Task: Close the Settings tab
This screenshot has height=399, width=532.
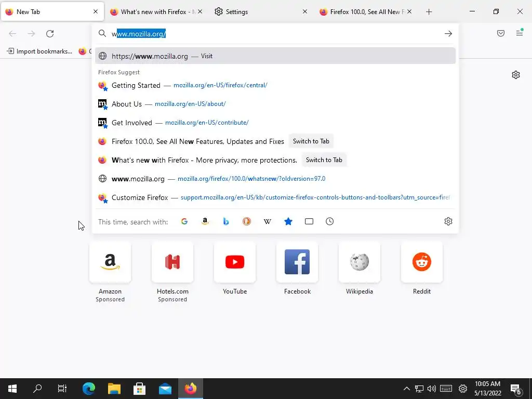Action: tap(304, 11)
